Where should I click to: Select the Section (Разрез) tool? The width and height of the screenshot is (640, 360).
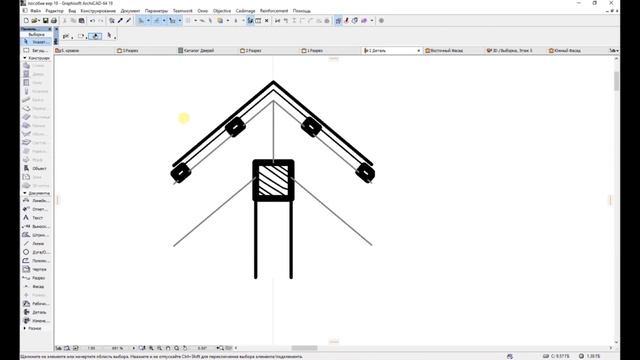[36, 278]
